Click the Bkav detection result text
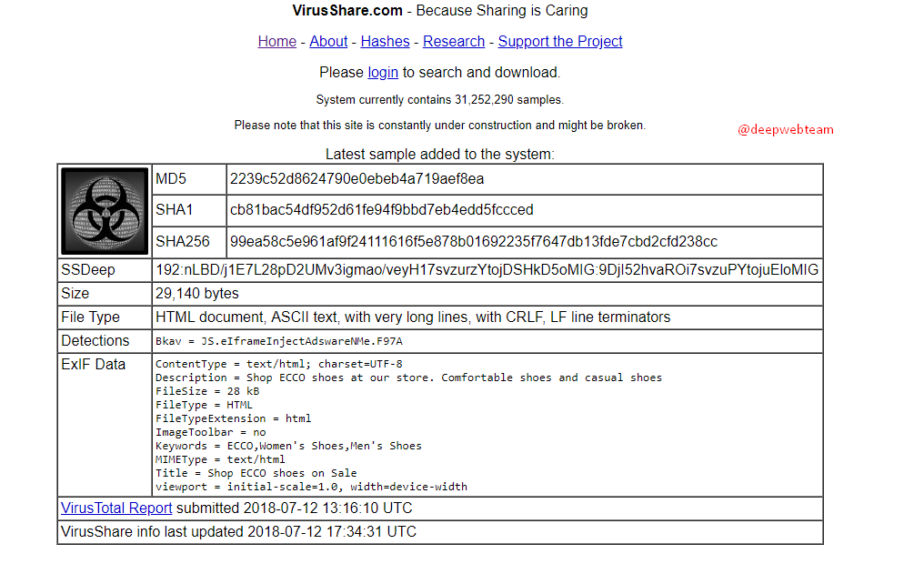 (278, 341)
